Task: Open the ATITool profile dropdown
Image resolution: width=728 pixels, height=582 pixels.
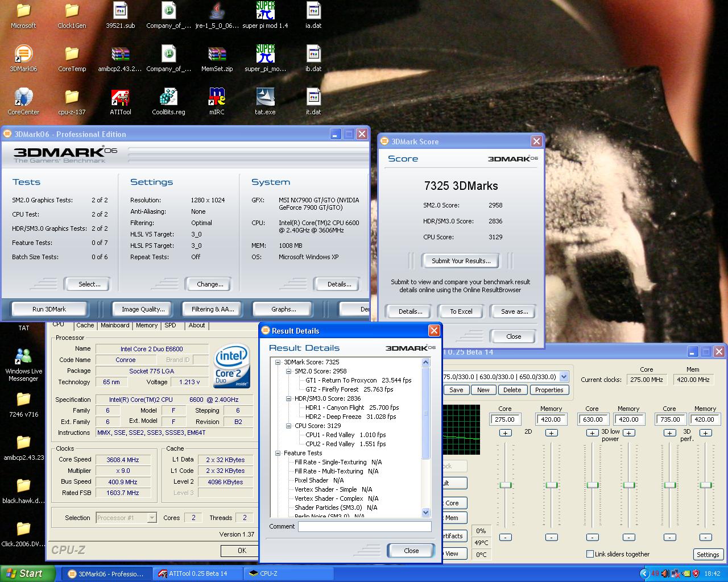Action: coord(564,377)
